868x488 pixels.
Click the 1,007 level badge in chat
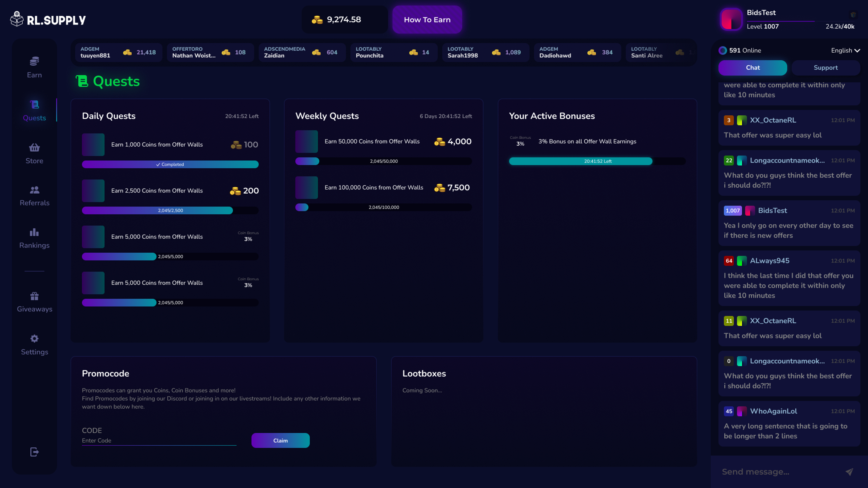pos(733,211)
